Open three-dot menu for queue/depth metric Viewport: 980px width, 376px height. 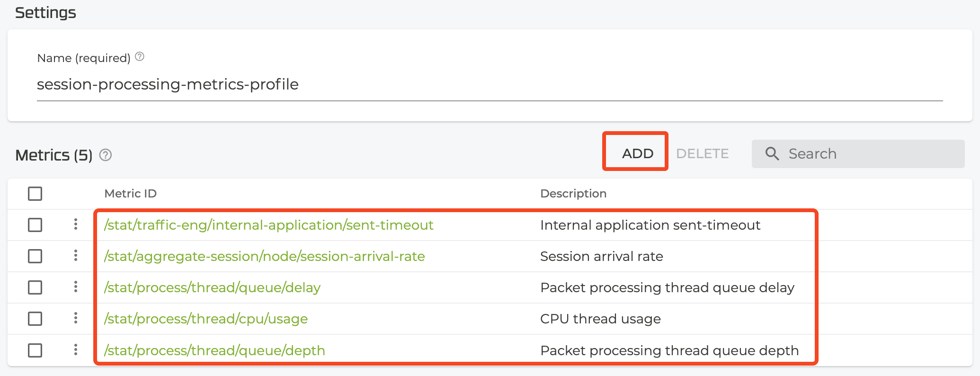[76, 350]
